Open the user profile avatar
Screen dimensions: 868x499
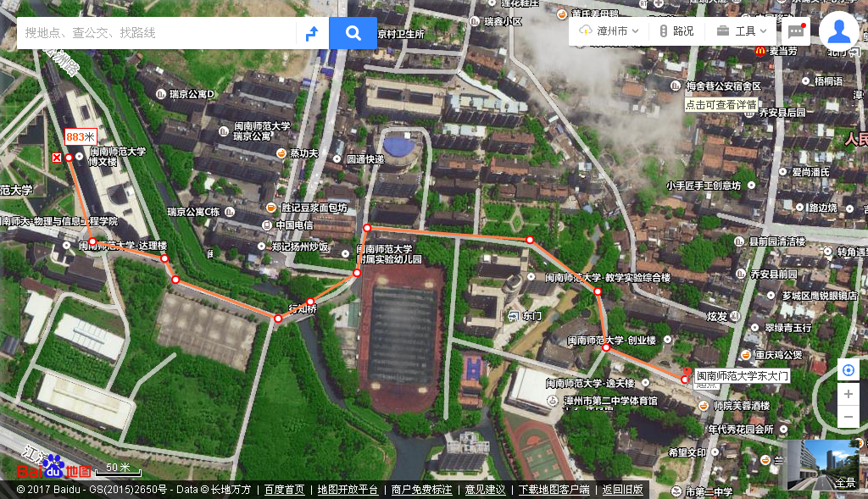coord(838,31)
